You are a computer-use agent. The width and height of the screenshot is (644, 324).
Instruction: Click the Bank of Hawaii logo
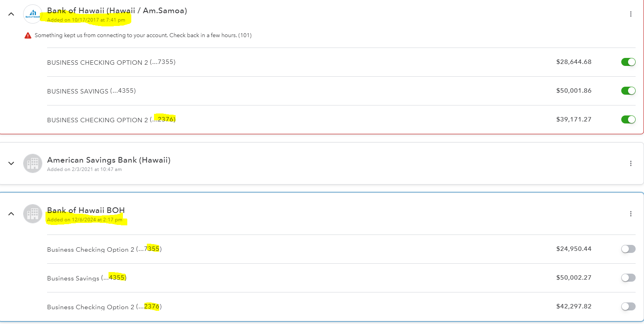pyautogui.click(x=32, y=14)
